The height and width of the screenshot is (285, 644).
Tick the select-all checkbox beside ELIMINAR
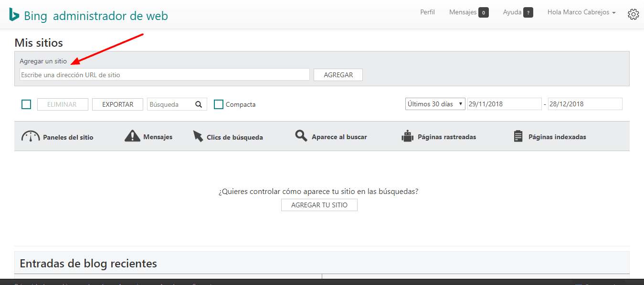click(x=26, y=104)
